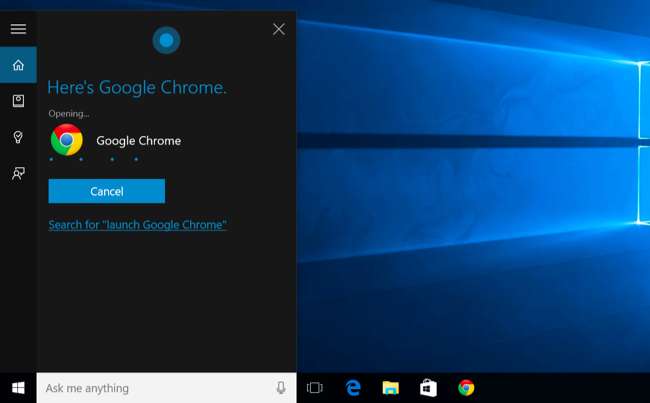Open Task View on the taskbar
The height and width of the screenshot is (403, 650).
coord(315,388)
